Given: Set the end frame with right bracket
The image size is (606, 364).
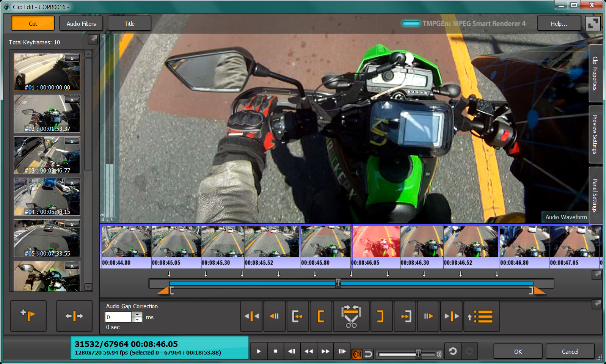Looking at the screenshot, I should [x=380, y=316].
